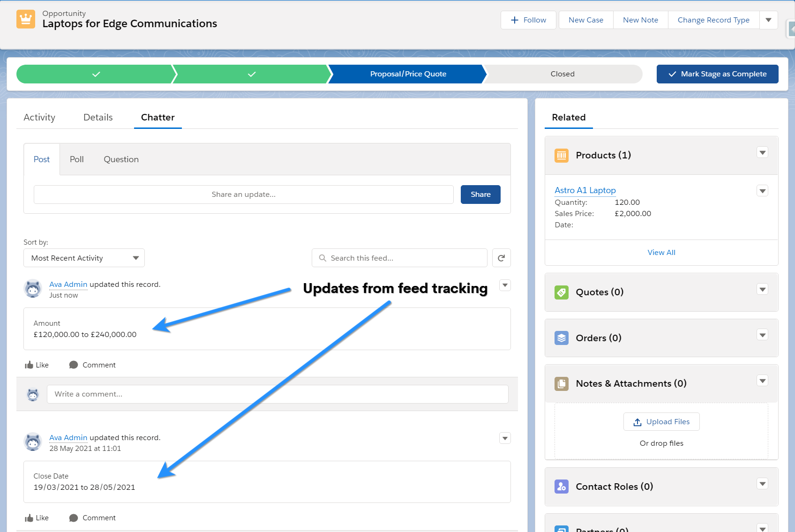The height and width of the screenshot is (532, 795).
Task: Click Ava Admin avatar on 28 May post
Action: coord(33,442)
